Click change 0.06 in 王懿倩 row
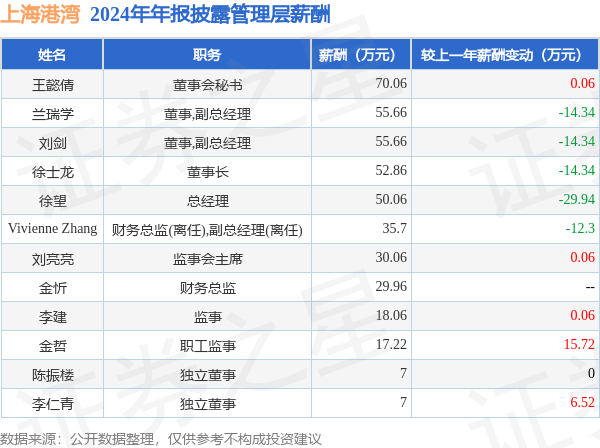600x448 pixels. [x=582, y=83]
